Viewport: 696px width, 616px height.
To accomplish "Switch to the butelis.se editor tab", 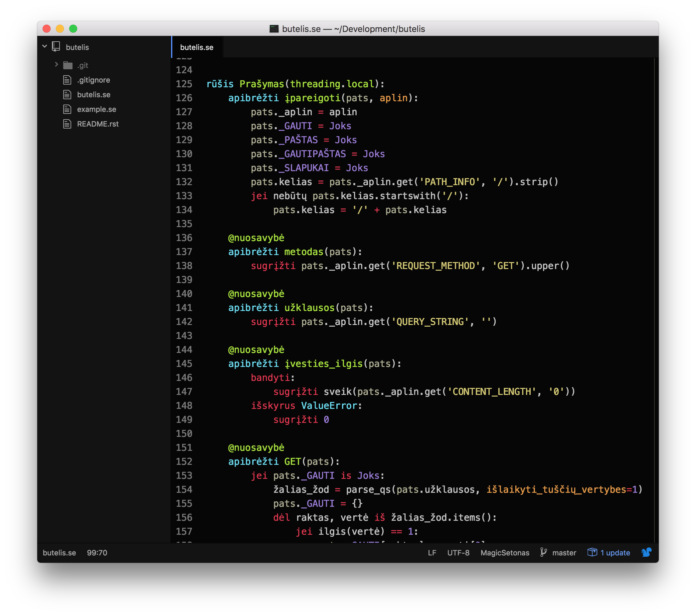I will click(x=197, y=47).
